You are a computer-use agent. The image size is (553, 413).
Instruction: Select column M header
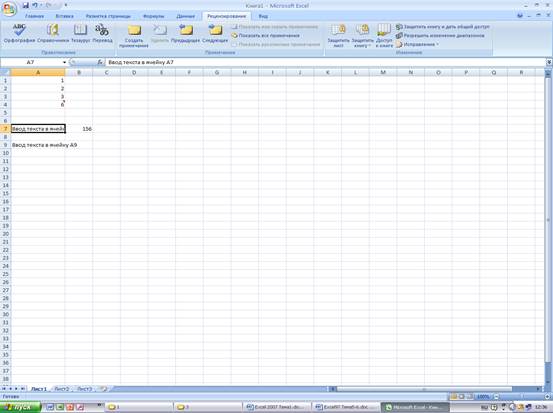(383, 72)
